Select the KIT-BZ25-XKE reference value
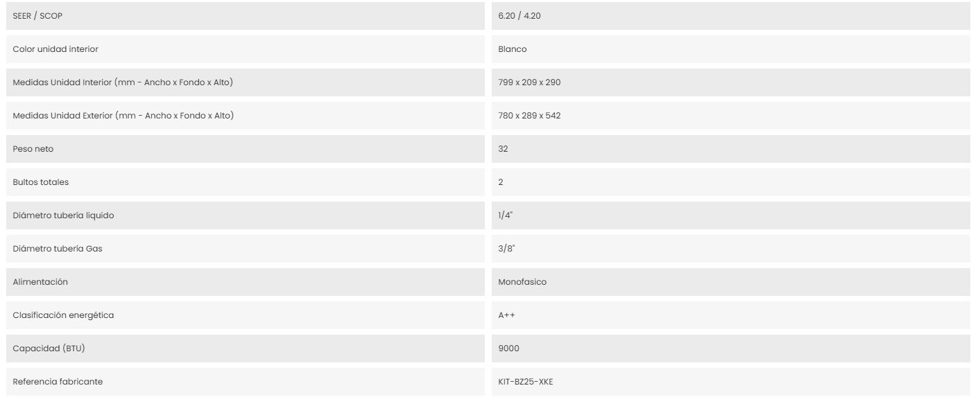980x406 pixels. point(526,382)
